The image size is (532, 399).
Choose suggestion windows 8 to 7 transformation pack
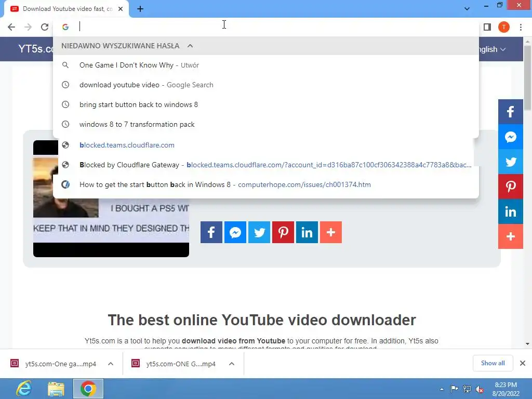pos(265,124)
